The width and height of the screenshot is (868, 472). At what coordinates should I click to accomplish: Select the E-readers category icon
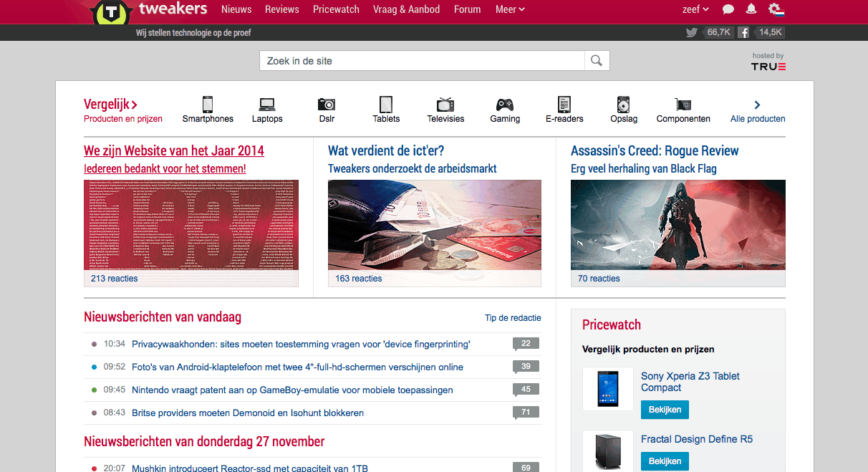(x=564, y=104)
